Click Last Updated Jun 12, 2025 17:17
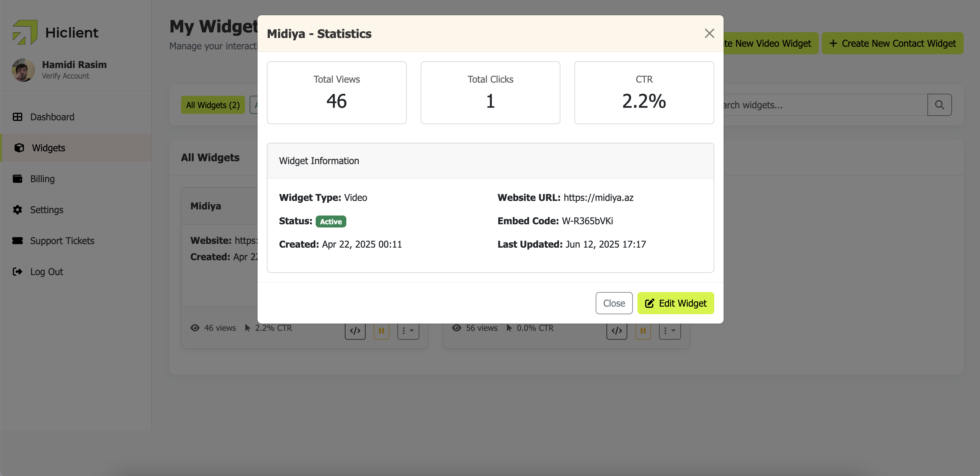980x476 pixels. pyautogui.click(x=606, y=244)
